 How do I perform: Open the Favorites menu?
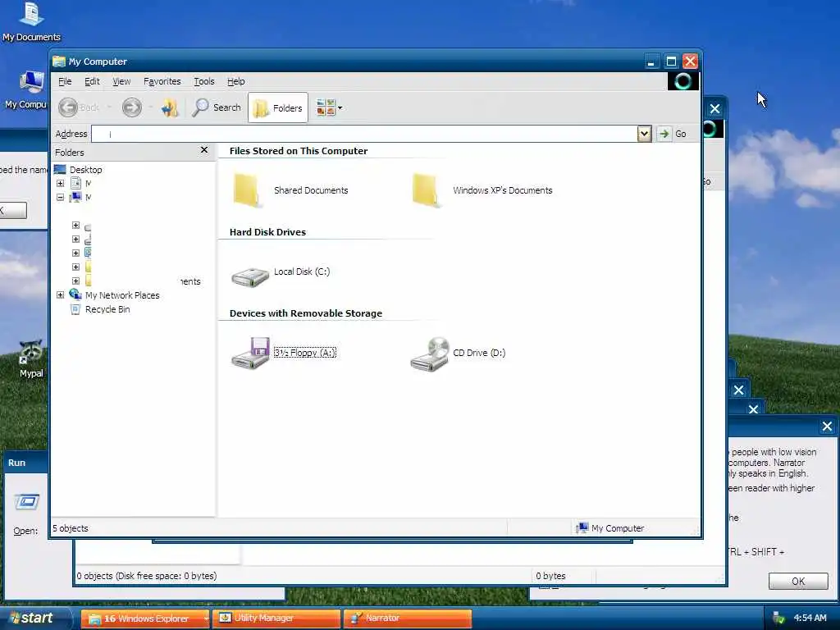[162, 81]
